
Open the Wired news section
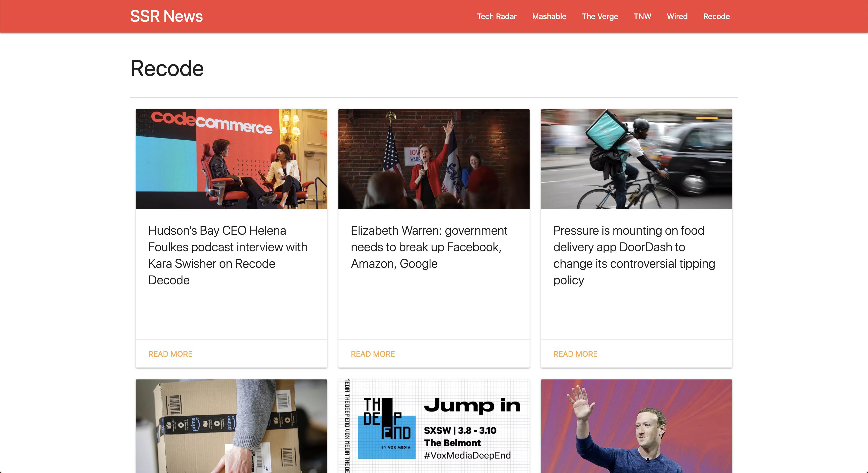(677, 16)
